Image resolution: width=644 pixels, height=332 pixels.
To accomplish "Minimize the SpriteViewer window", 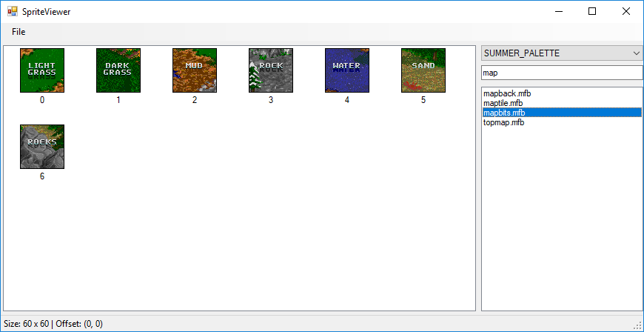I will pos(558,12).
